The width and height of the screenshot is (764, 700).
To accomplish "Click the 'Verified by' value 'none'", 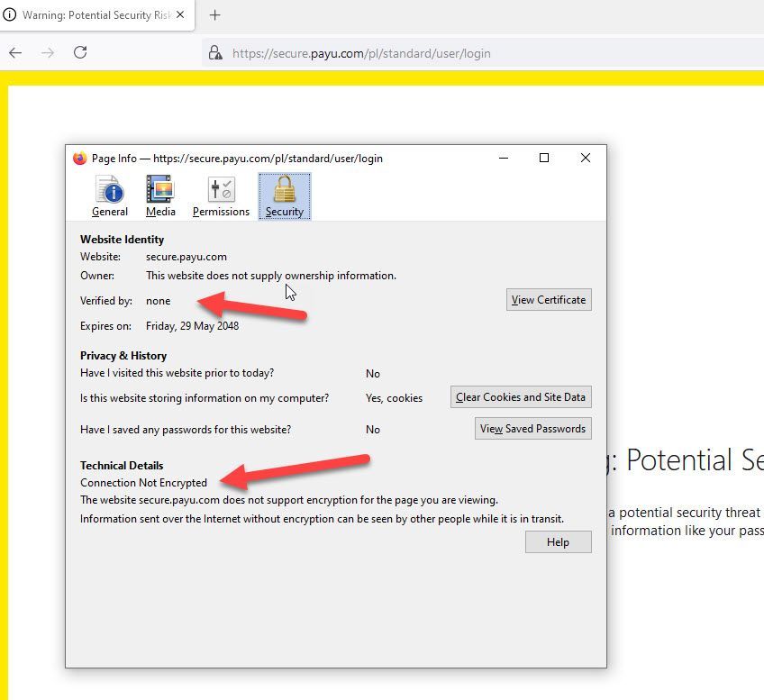I will 159,301.
